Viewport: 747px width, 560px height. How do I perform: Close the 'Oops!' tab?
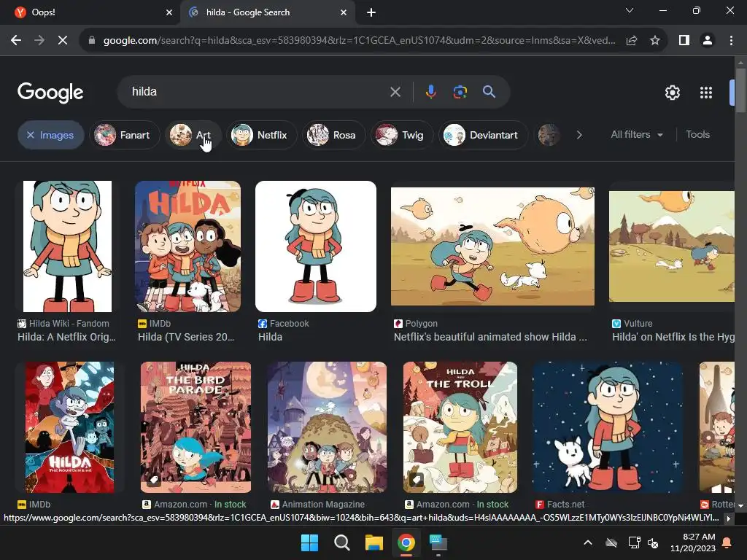pyautogui.click(x=169, y=12)
